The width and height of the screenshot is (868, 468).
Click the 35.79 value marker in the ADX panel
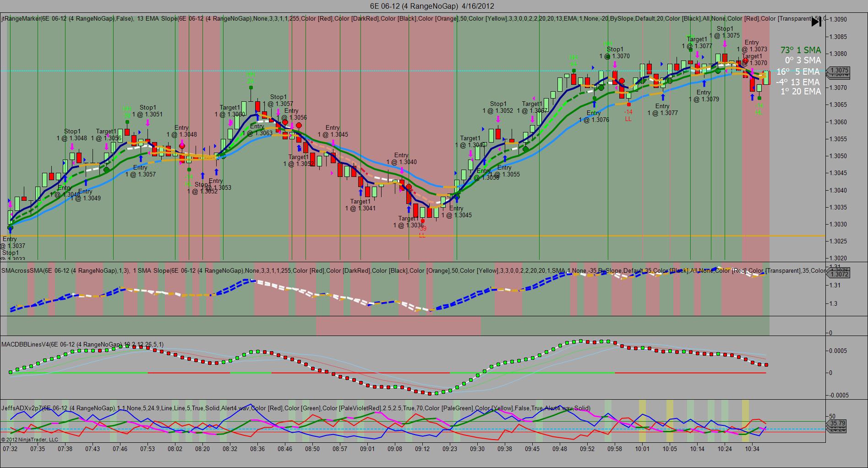[837, 423]
